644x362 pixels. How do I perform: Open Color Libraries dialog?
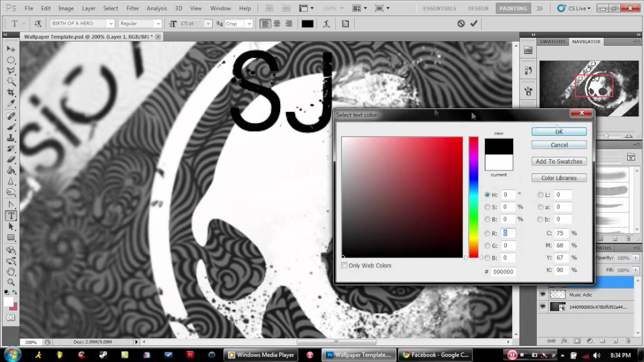click(x=558, y=178)
